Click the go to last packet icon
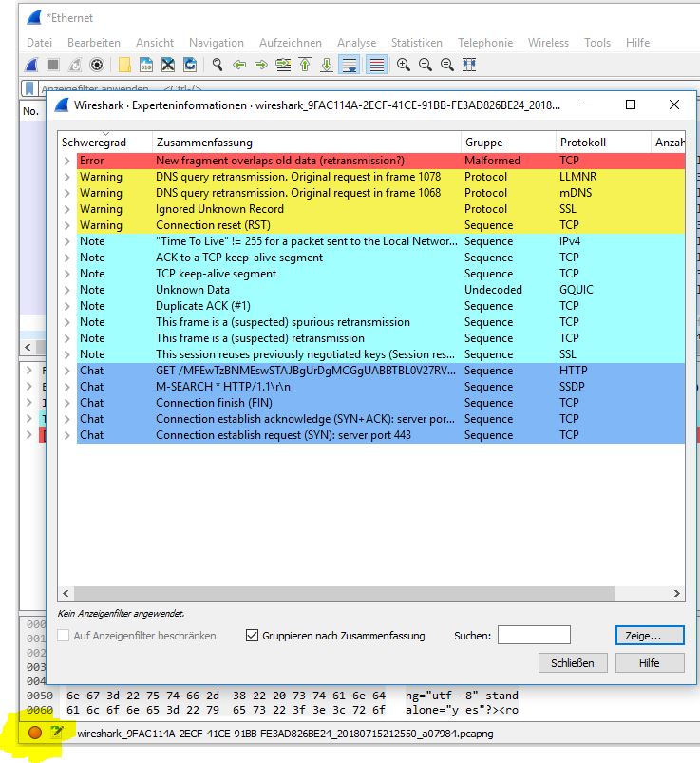Viewport: 700px width, 763px height. (x=327, y=65)
